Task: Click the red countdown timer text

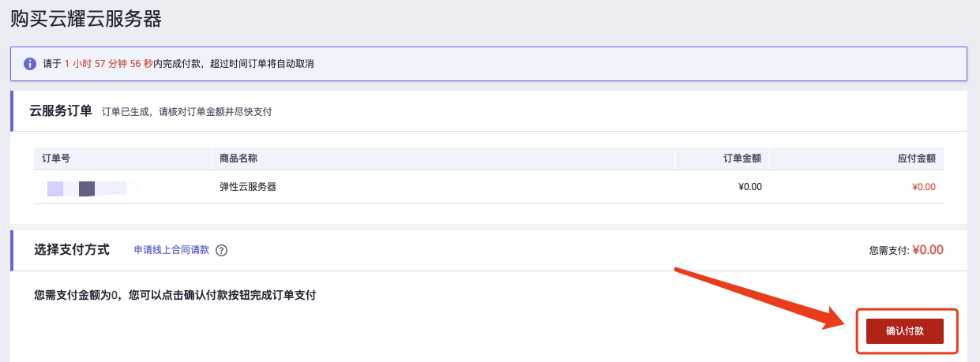Action: point(108,64)
